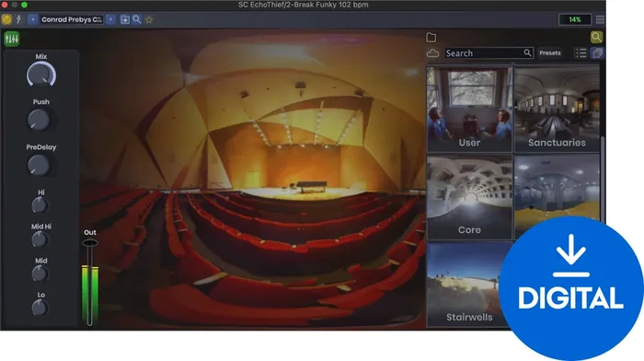
Task: Click the browser panel vertical scrollbar
Action: [603, 177]
